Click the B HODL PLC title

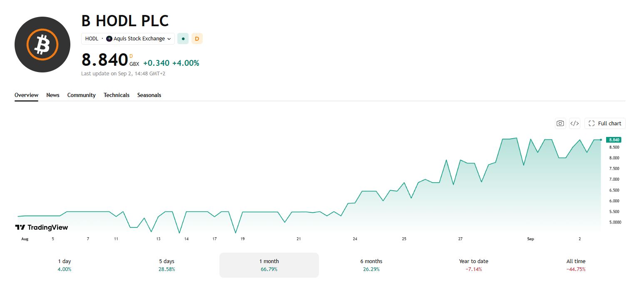[125, 21]
